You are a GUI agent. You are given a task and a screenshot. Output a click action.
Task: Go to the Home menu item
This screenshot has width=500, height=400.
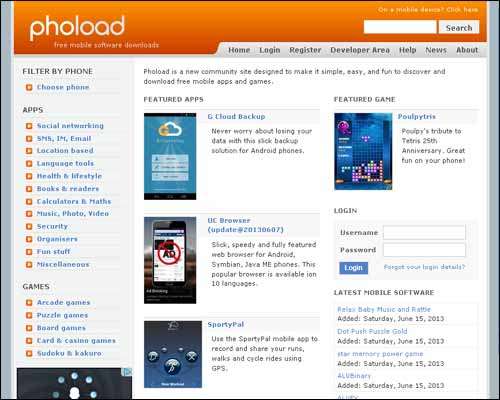(x=239, y=50)
